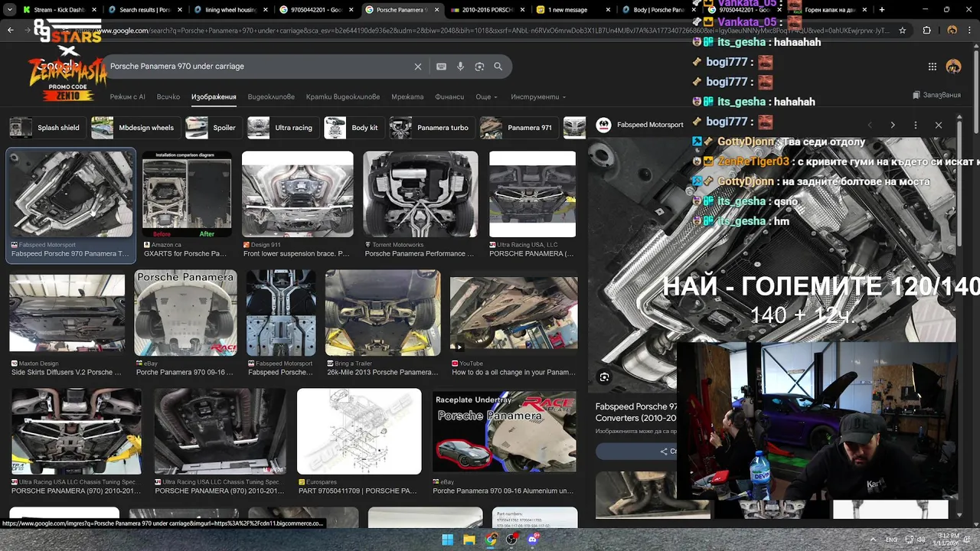Open the Google account avatar menu
Image resolution: width=980 pixels, height=551 pixels.
953,67
